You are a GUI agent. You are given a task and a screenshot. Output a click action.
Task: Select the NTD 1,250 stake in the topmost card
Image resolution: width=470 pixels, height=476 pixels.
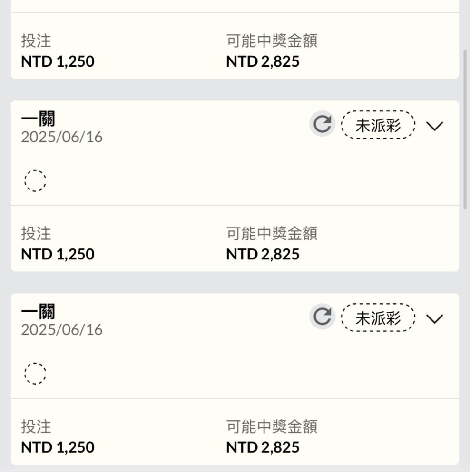coord(58,61)
